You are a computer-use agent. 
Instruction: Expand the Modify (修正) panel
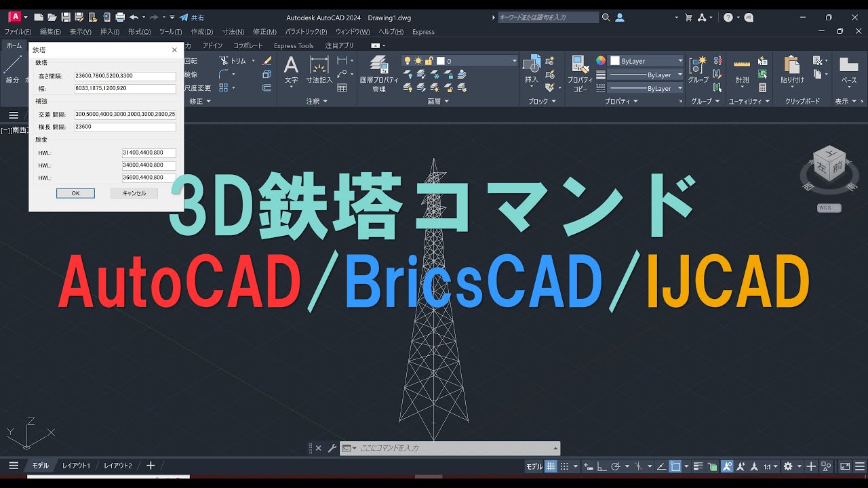pyautogui.click(x=200, y=101)
